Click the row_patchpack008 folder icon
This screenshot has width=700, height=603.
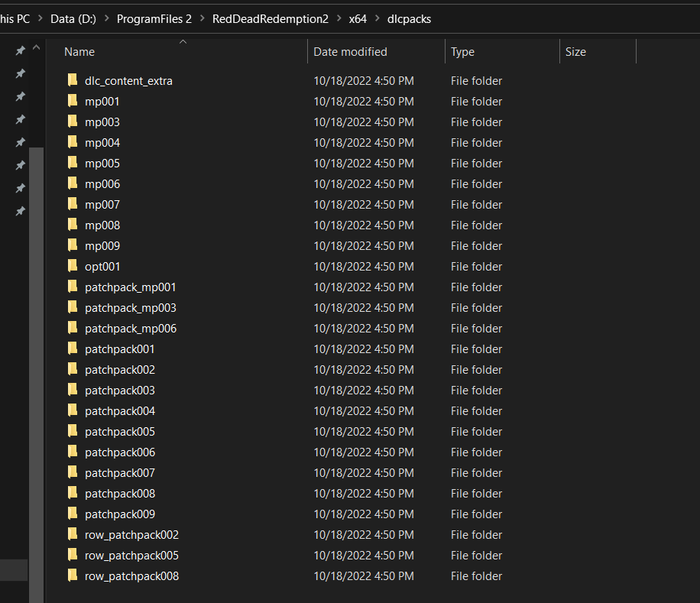[x=73, y=575]
